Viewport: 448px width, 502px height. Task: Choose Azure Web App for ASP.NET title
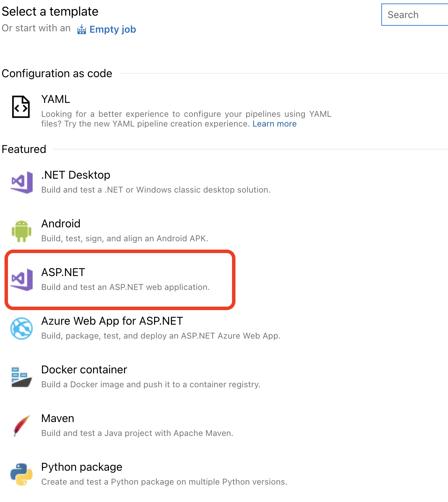112,321
